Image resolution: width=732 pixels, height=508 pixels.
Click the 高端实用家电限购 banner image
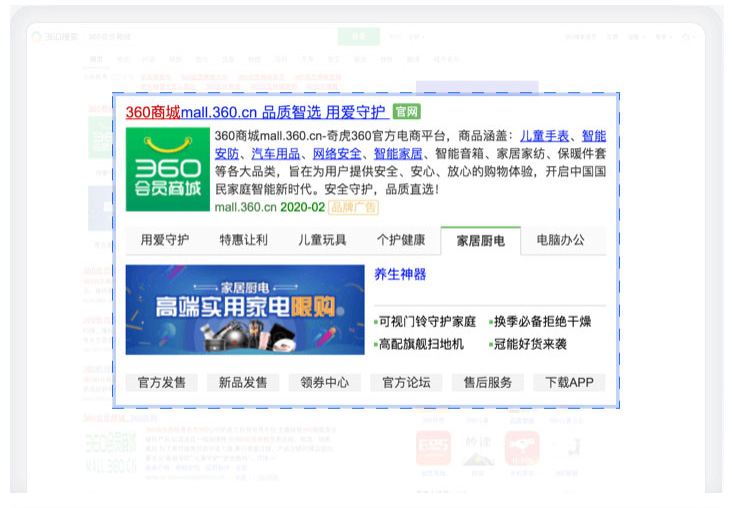tap(245, 309)
